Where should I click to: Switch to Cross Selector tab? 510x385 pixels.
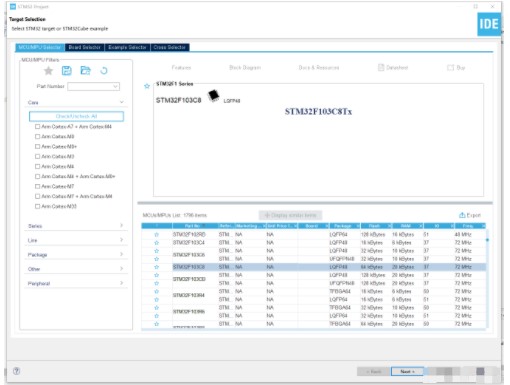coord(170,47)
